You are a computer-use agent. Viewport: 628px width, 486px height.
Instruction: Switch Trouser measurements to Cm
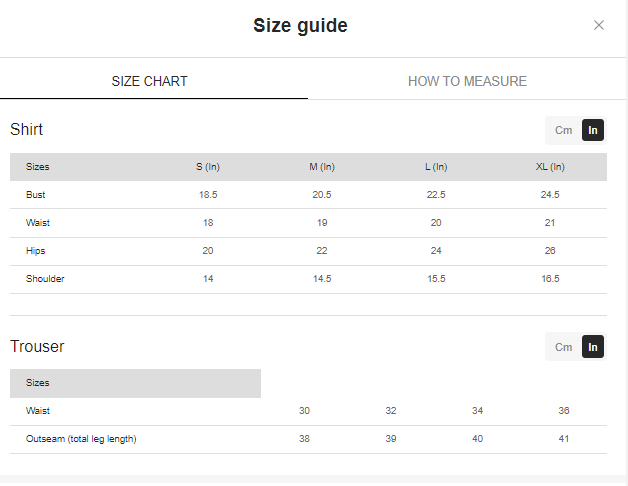563,347
